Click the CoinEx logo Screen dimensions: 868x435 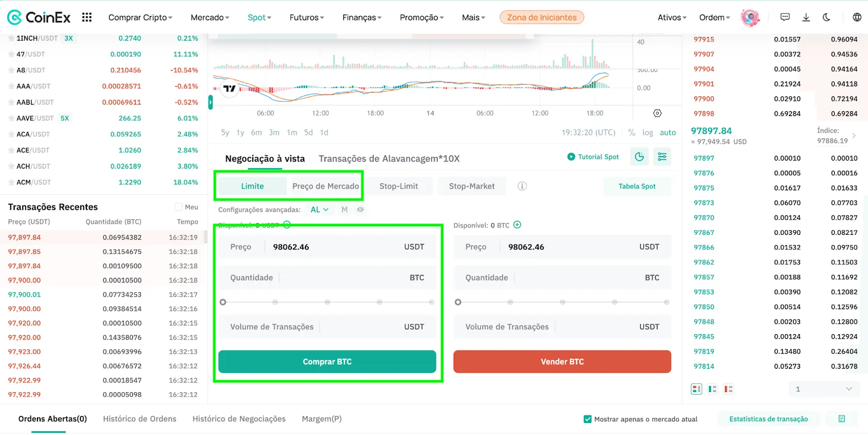[x=39, y=17]
